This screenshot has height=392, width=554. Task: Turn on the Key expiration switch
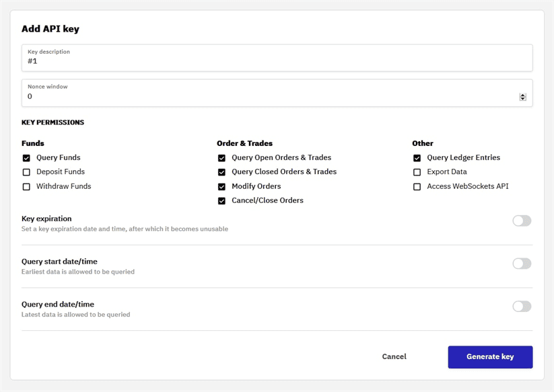pos(522,221)
